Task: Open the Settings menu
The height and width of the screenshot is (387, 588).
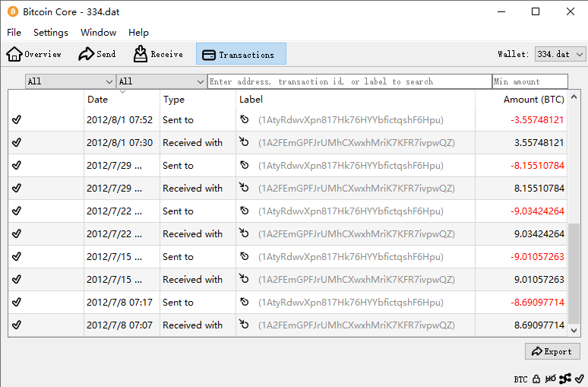Action: [51, 33]
